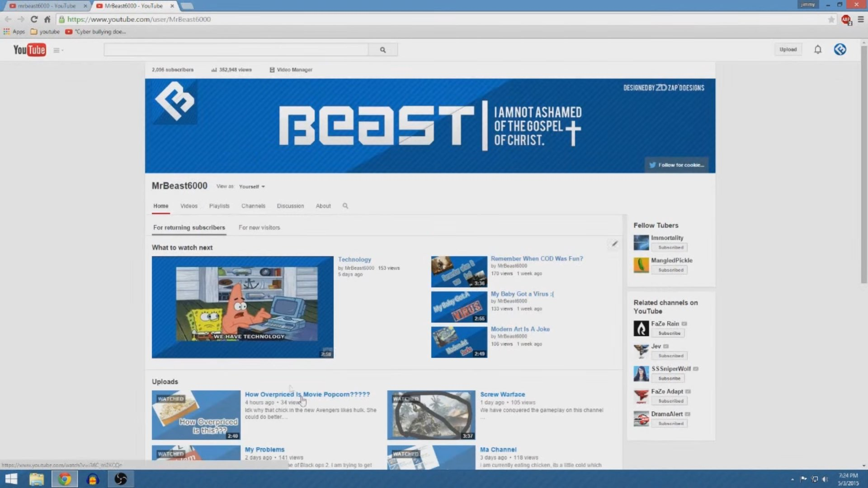This screenshot has width=868, height=488.
Task: Click the channel avatar icon in header
Action: click(x=840, y=50)
